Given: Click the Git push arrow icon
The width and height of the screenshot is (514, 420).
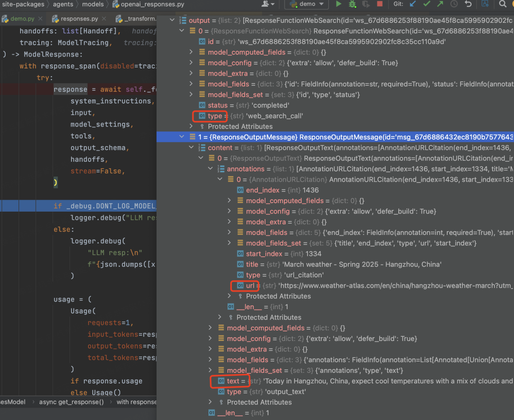Looking at the screenshot, I should pos(440,4).
